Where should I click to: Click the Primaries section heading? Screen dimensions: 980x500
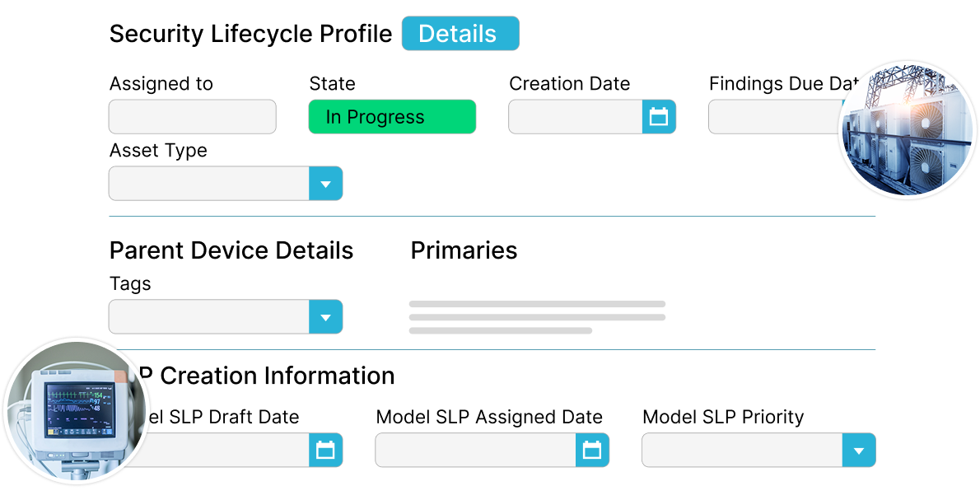(464, 250)
